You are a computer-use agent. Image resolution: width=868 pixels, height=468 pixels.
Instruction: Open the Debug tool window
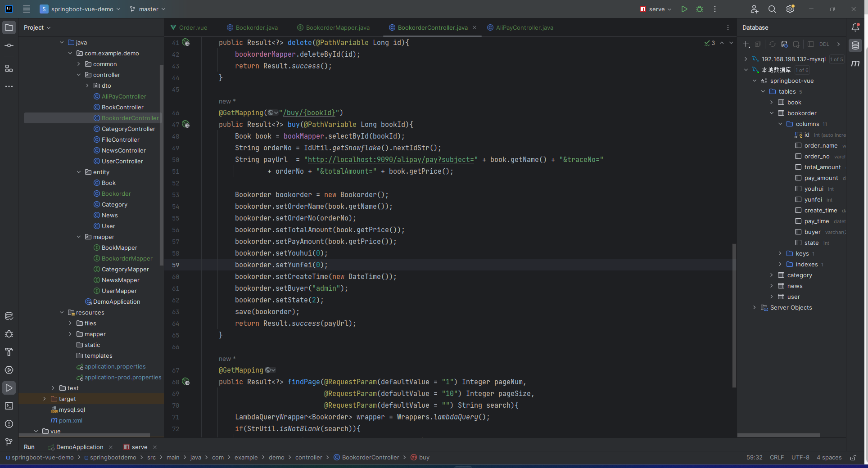pos(9,334)
